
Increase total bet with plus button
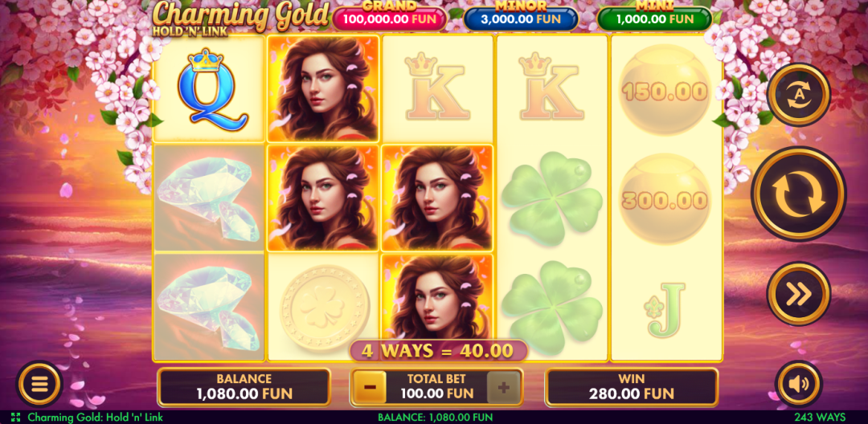tap(503, 387)
